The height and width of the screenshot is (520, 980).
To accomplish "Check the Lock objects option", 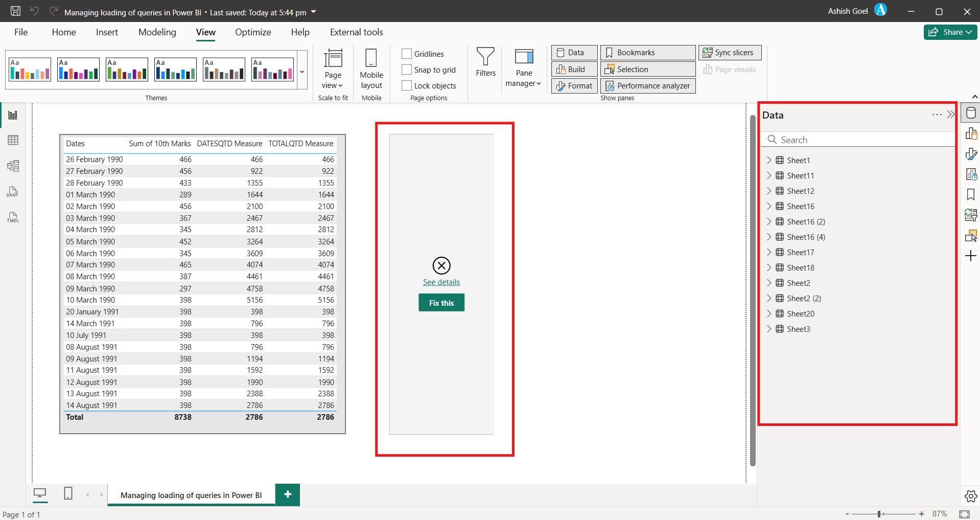I will pos(406,85).
